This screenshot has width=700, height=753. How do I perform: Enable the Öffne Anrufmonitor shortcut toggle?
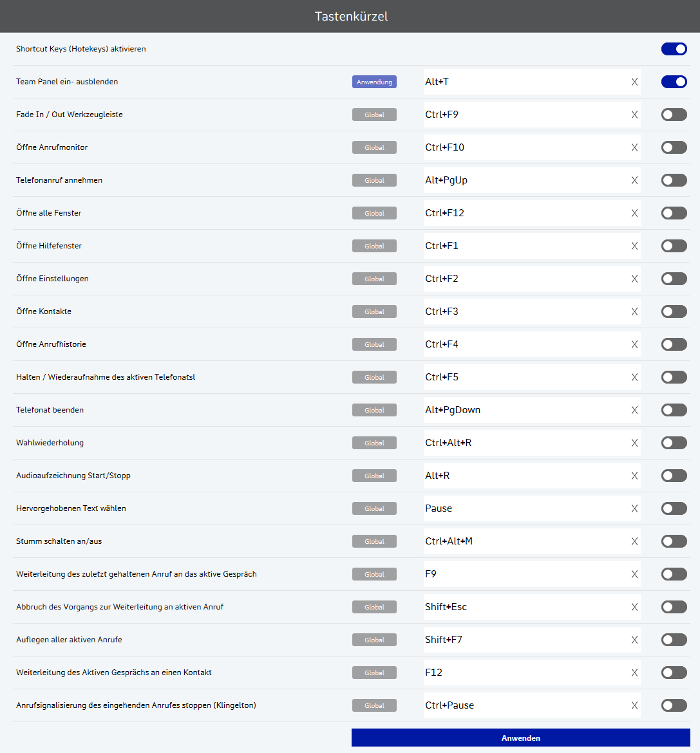click(674, 147)
